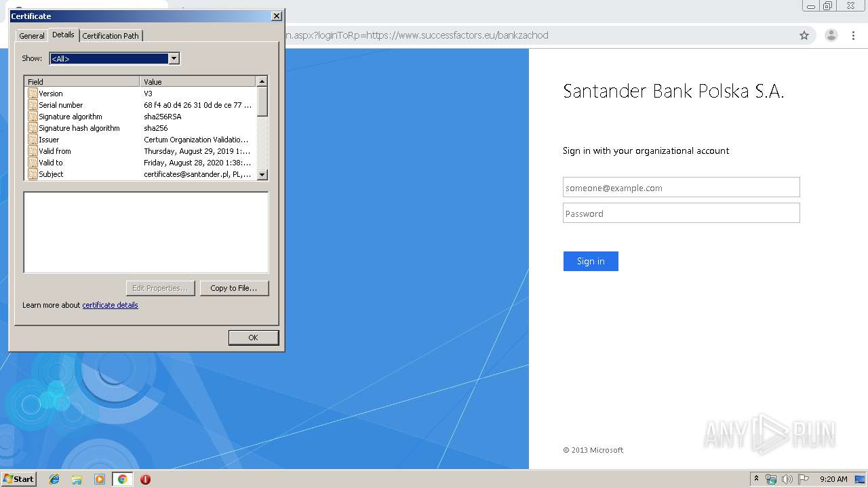The height and width of the screenshot is (488, 868).
Task: Select the Valid to field icon
Action: (33, 163)
